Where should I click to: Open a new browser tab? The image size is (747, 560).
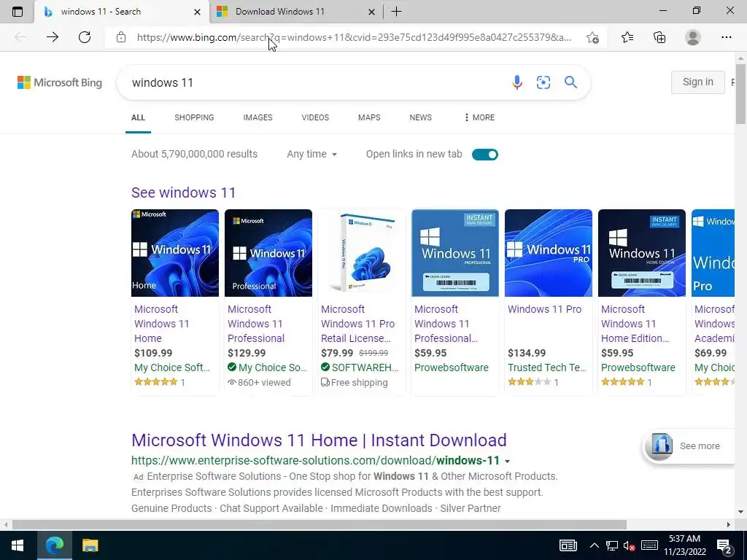pos(396,12)
